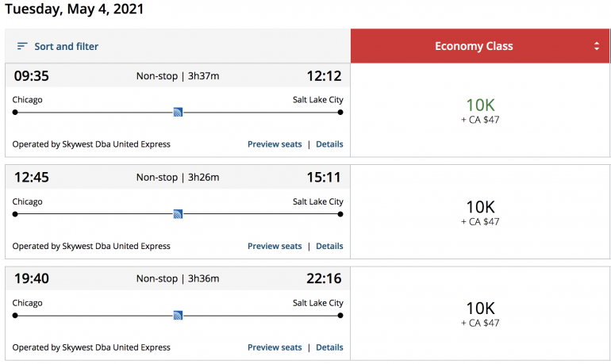611x364 pixels.
Task: Click United airline logo on 09:35 flight
Action: (178, 113)
